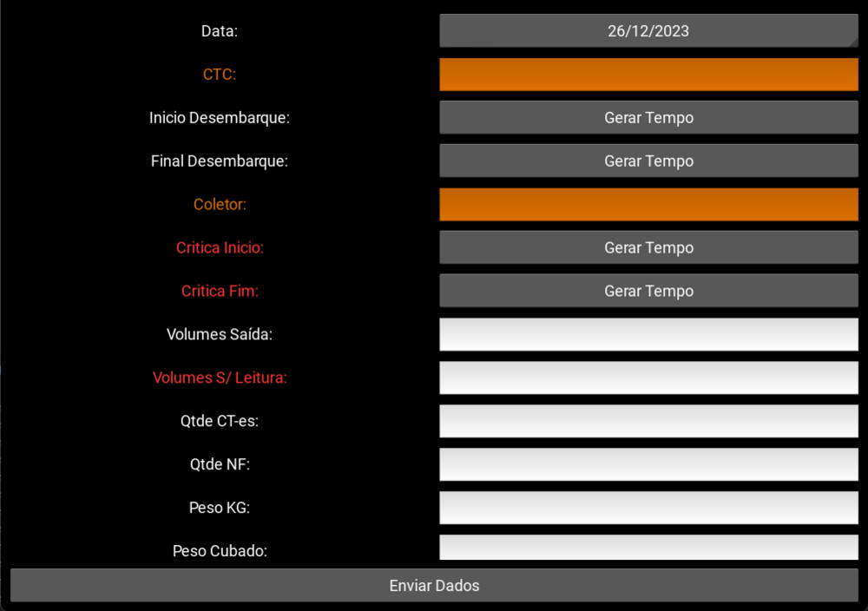Click Gerar Tempo next to Critica Inicio

tap(648, 247)
